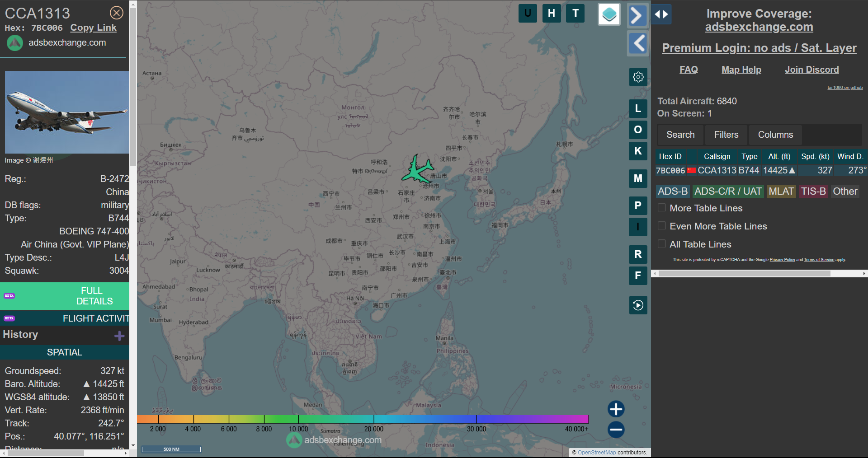Close the CCA1313 aircraft info panel

click(x=117, y=13)
